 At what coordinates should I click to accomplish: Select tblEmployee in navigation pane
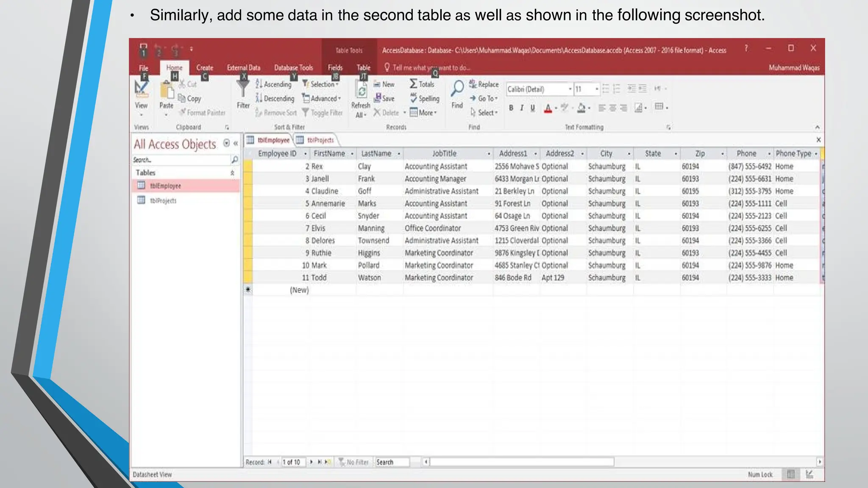coord(186,186)
